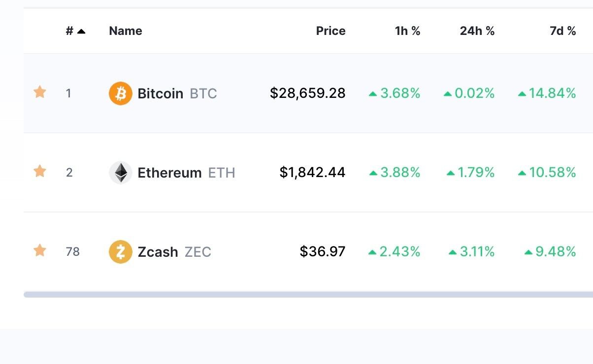
Task: Click the horizontal table scrollbar
Action: pyautogui.click(x=308, y=294)
